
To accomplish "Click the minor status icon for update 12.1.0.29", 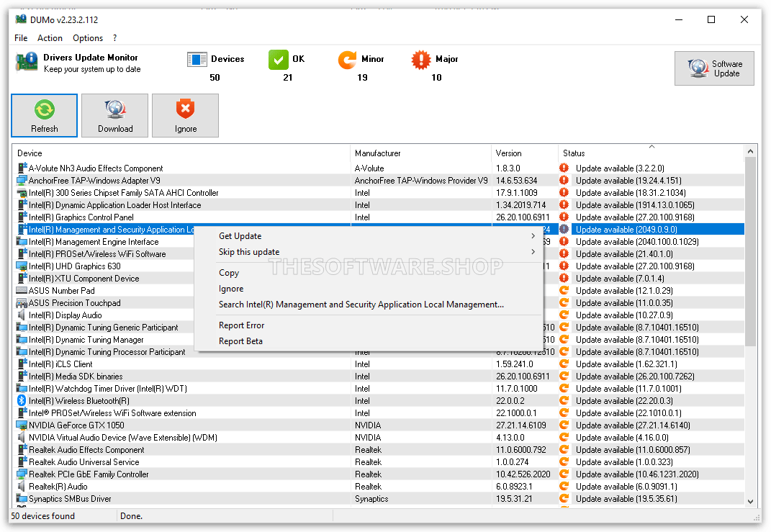I will point(564,290).
